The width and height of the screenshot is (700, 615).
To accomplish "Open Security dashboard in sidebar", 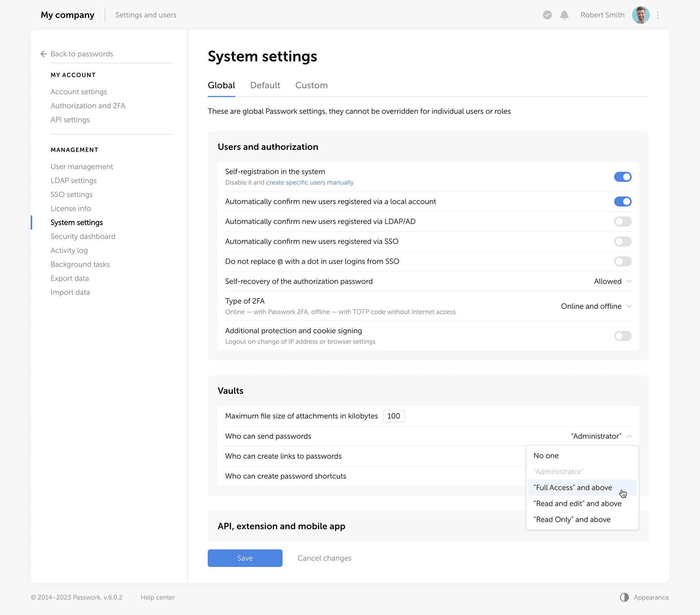I will pyautogui.click(x=83, y=237).
